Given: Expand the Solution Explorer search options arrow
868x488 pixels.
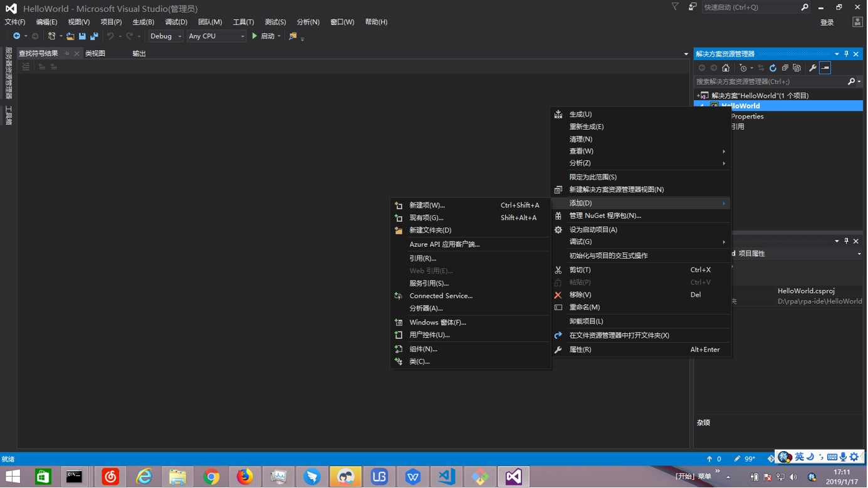Looking at the screenshot, I should (x=859, y=81).
